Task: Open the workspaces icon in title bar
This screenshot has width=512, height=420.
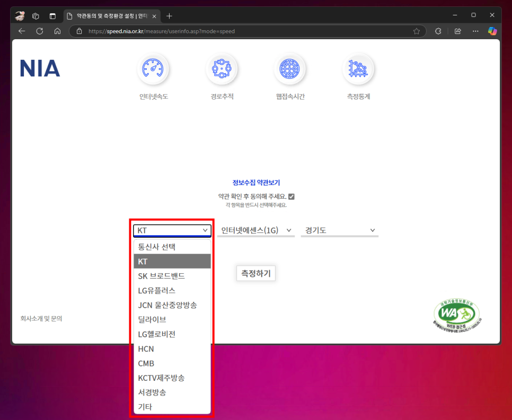Action: click(36, 16)
